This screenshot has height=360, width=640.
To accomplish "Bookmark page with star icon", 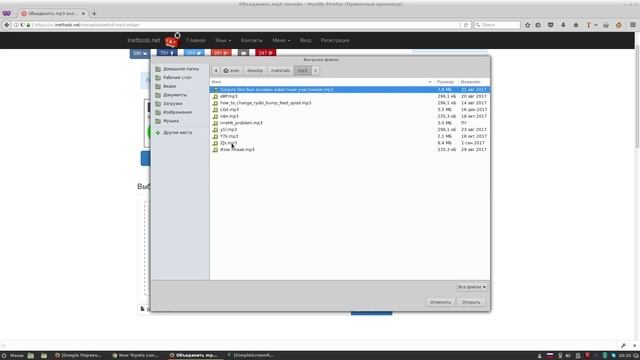I will 527,25.
